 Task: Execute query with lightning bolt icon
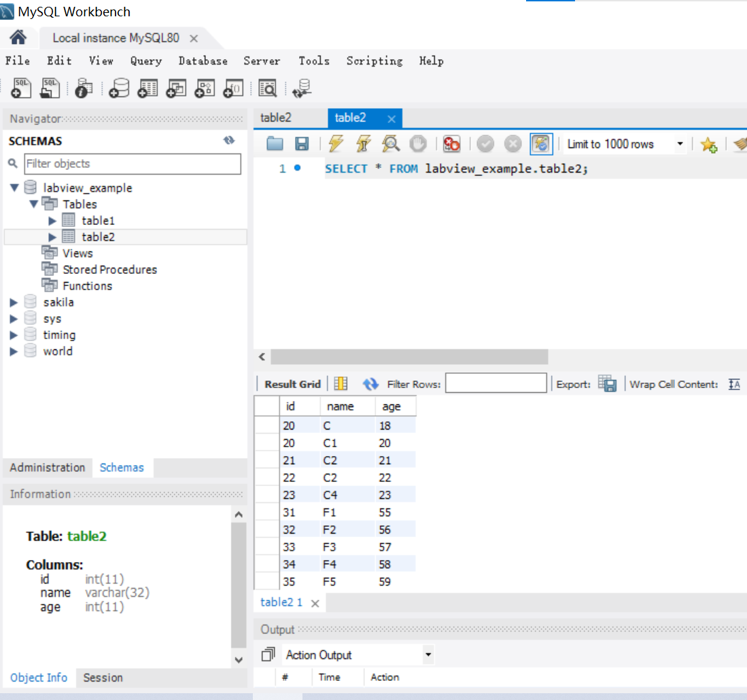(336, 144)
